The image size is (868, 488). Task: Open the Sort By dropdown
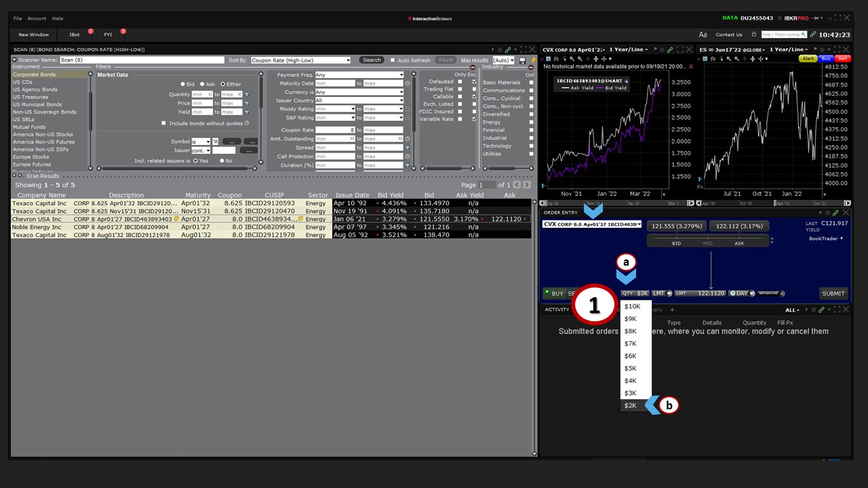tap(300, 60)
